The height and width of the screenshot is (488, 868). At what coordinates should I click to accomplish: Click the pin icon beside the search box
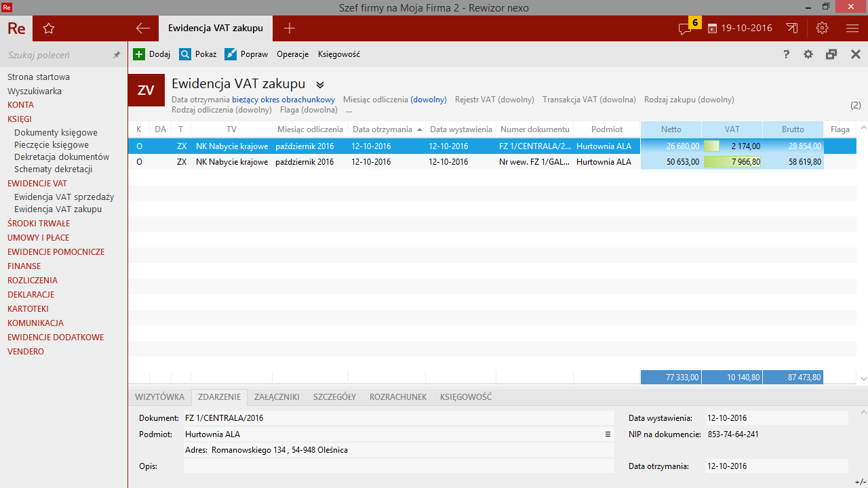pyautogui.click(x=117, y=55)
